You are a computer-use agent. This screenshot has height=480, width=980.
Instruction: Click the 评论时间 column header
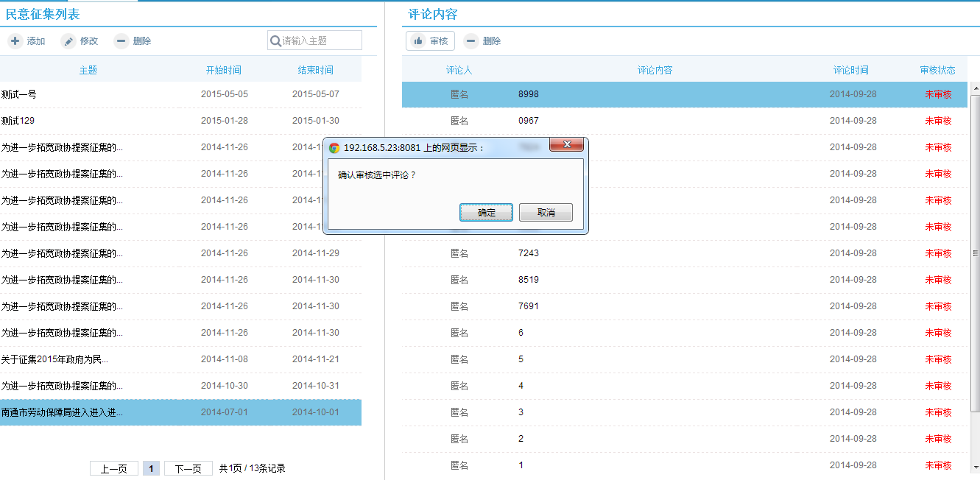pos(851,70)
